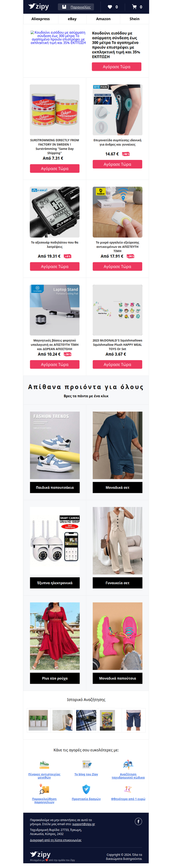
Task: Click the order tracking map icon
Action: tap(44, 789)
